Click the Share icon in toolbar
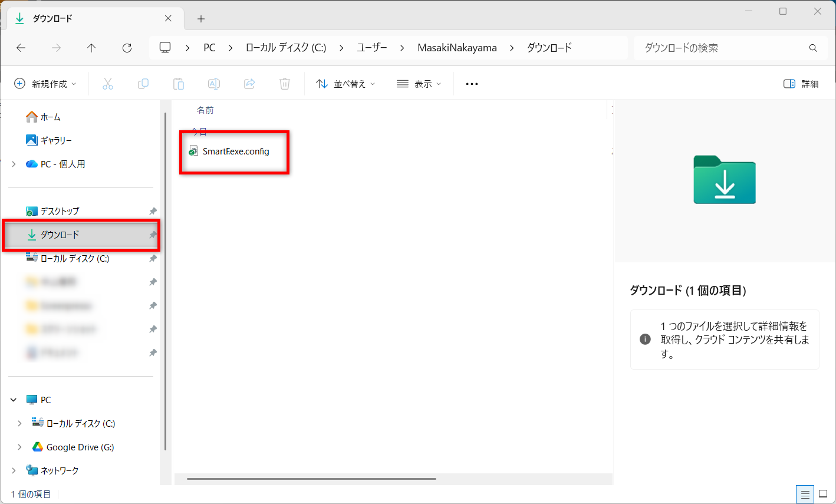Image resolution: width=836 pixels, height=504 pixels. tap(249, 84)
